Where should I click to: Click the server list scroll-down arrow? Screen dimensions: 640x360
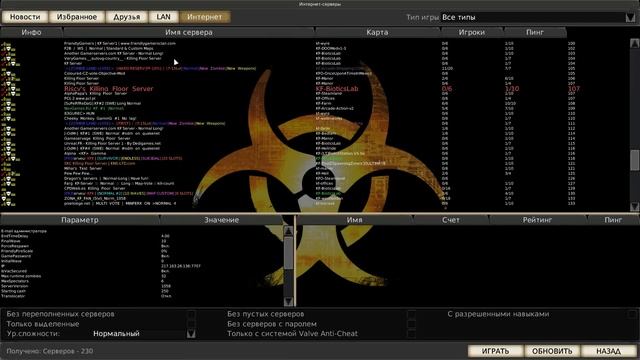(x=635, y=207)
